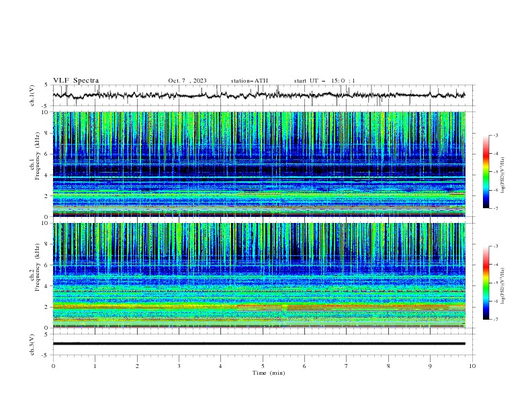The width and height of the screenshot is (532, 411).
Task: Click the 'log(PSD)(V²/Hz)' label beside ch.2 colorbar
Action: coord(502,286)
